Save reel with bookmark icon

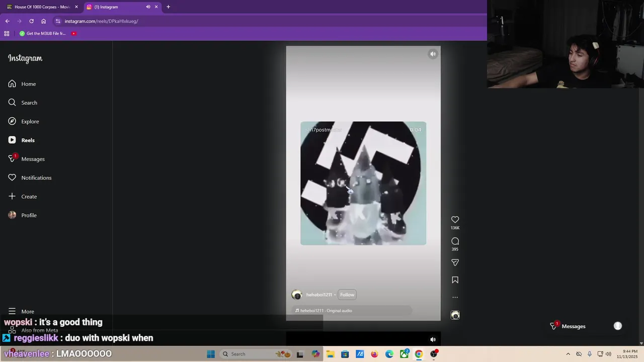click(455, 280)
